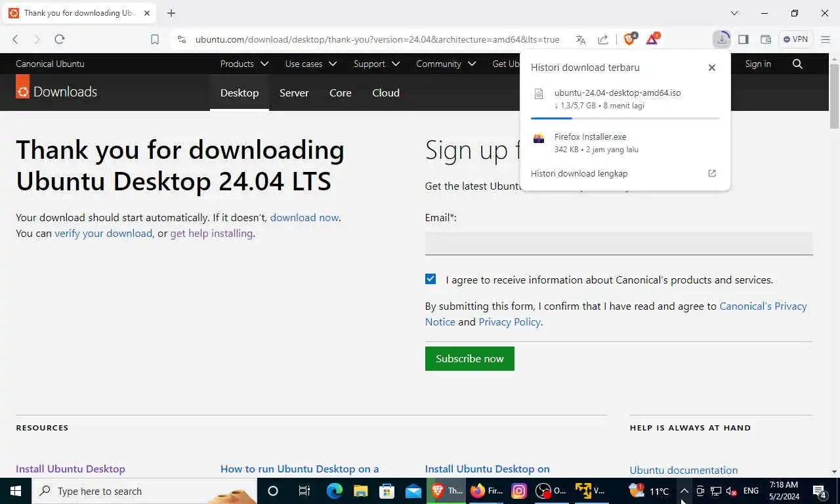Image resolution: width=840 pixels, height=504 pixels.
Task: Open the site search magnifier
Action: click(x=797, y=64)
